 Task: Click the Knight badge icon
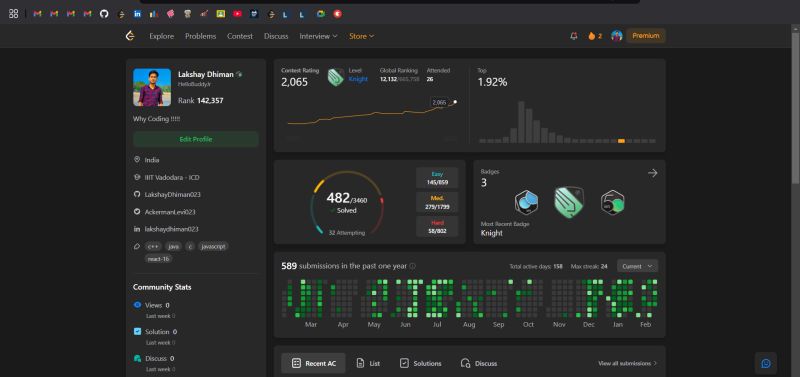click(569, 202)
